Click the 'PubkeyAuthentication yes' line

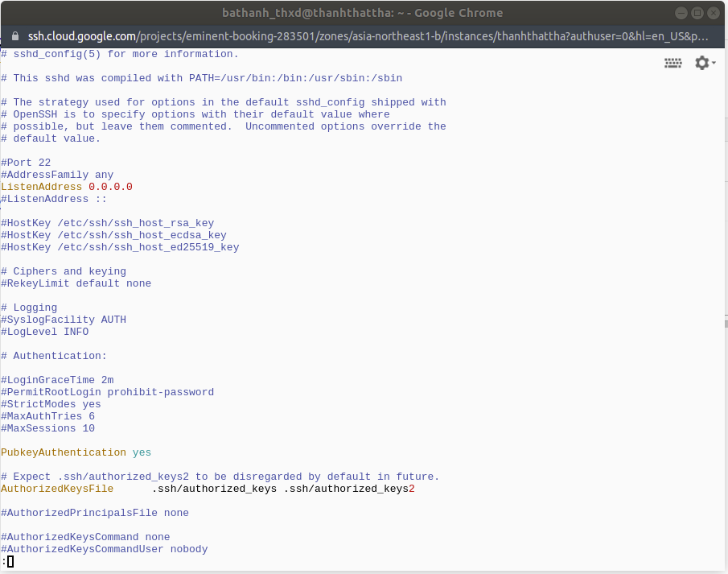click(x=76, y=452)
